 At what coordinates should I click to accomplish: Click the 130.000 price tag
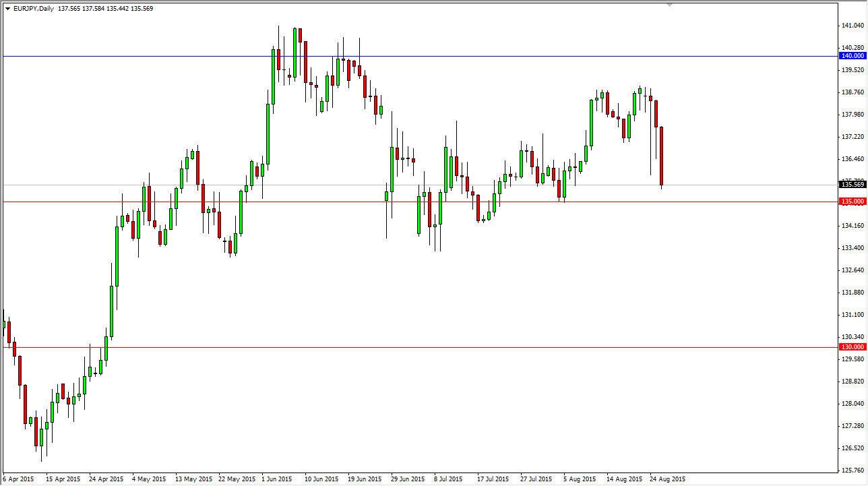click(852, 348)
